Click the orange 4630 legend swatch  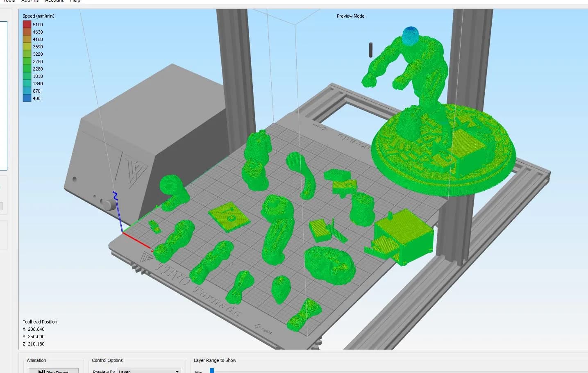coord(27,32)
